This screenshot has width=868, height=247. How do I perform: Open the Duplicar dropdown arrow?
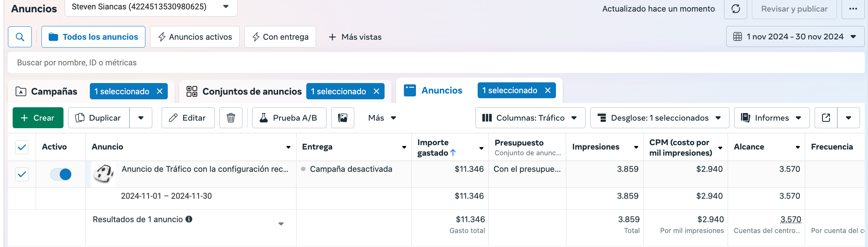pyautogui.click(x=141, y=118)
